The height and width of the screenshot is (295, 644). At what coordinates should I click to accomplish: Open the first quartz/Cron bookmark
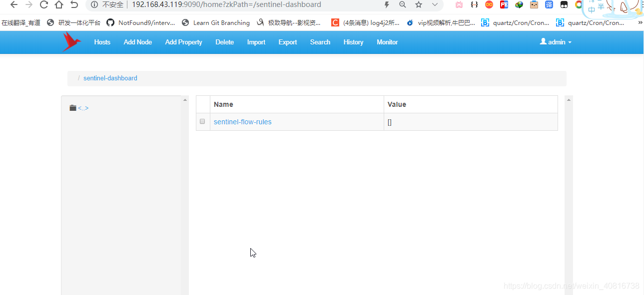[515, 22]
